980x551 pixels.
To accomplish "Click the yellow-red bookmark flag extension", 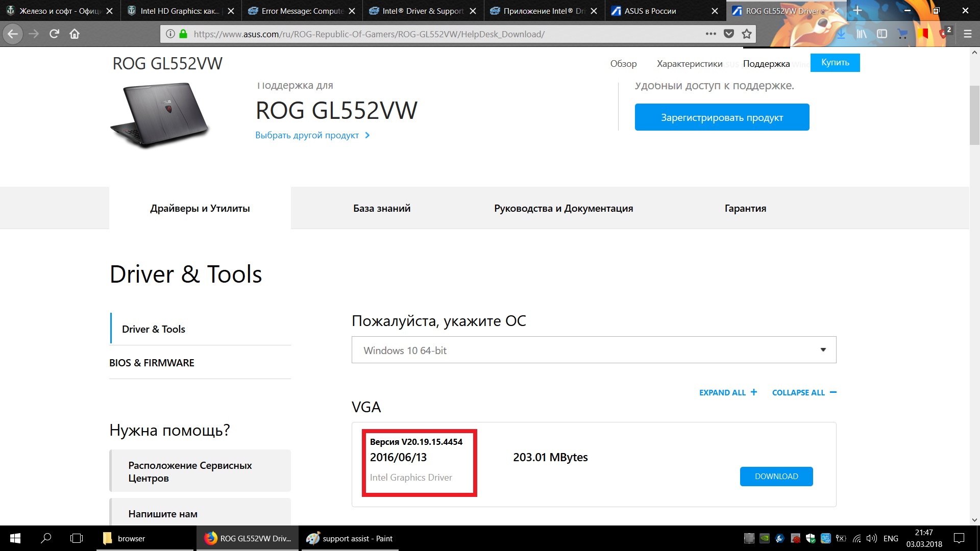I will (923, 34).
